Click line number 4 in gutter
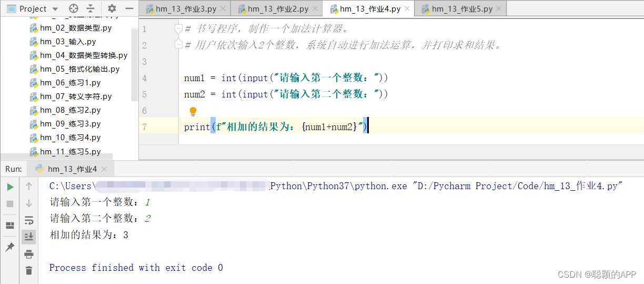Image resolution: width=644 pixels, height=284 pixels. click(145, 78)
